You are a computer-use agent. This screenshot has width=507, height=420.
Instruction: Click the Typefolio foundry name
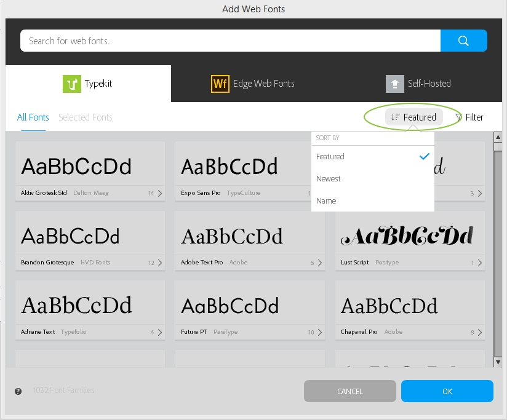pos(73,332)
